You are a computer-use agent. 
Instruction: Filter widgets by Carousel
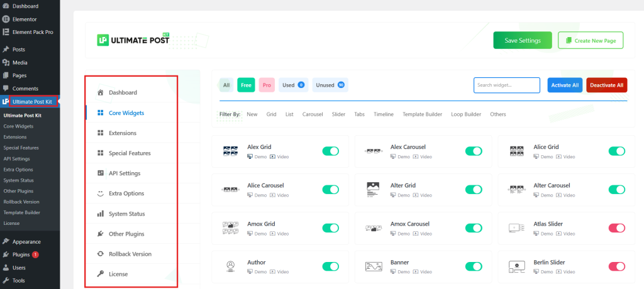click(x=313, y=114)
